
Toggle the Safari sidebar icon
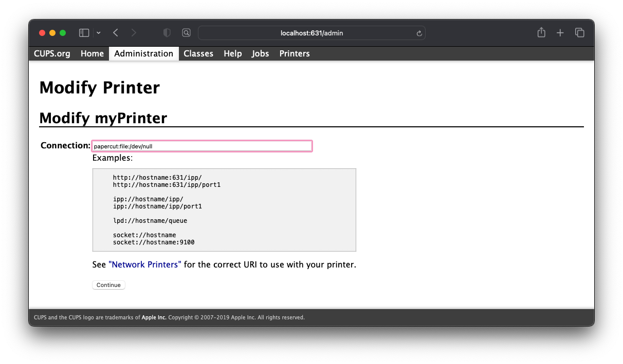tap(84, 33)
